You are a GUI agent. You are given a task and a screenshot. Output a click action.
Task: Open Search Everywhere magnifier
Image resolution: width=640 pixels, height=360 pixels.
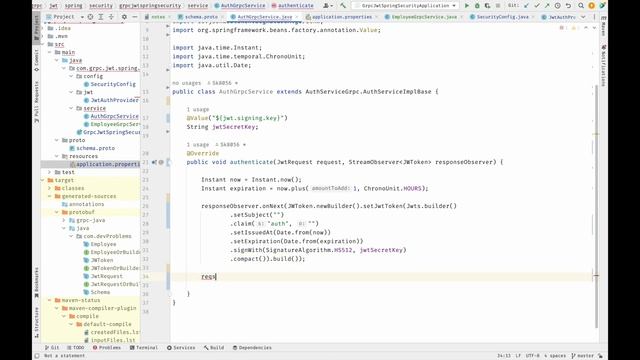(581, 6)
